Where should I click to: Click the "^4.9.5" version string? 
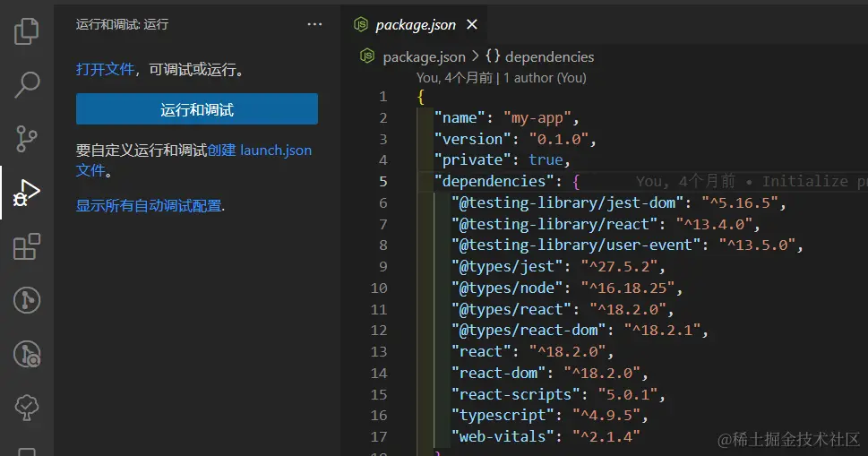[x=606, y=415]
